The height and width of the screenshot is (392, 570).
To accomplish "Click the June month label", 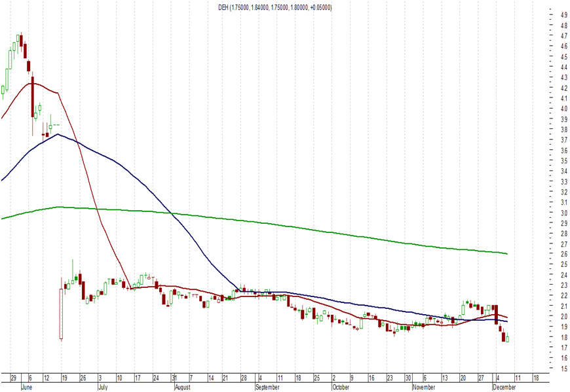I will coord(27,387).
